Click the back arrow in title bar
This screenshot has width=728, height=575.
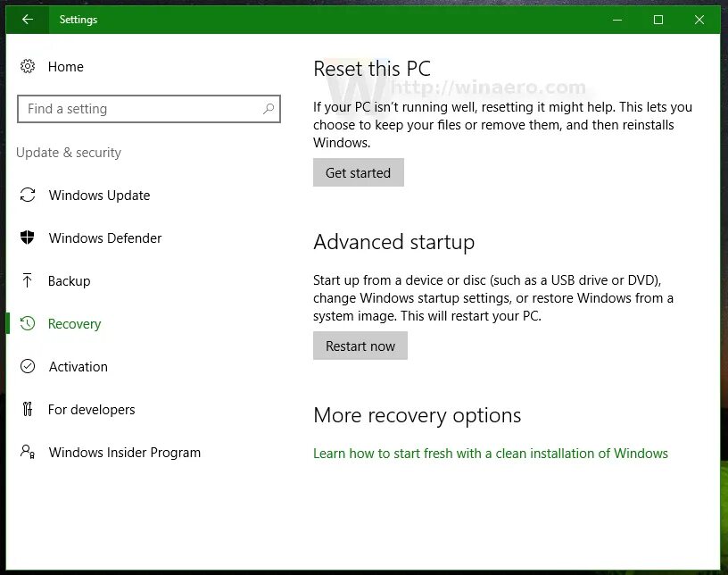point(28,20)
